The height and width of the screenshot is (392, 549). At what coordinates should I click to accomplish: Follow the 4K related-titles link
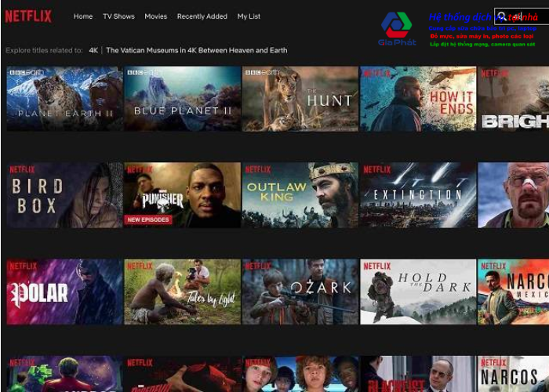93,50
